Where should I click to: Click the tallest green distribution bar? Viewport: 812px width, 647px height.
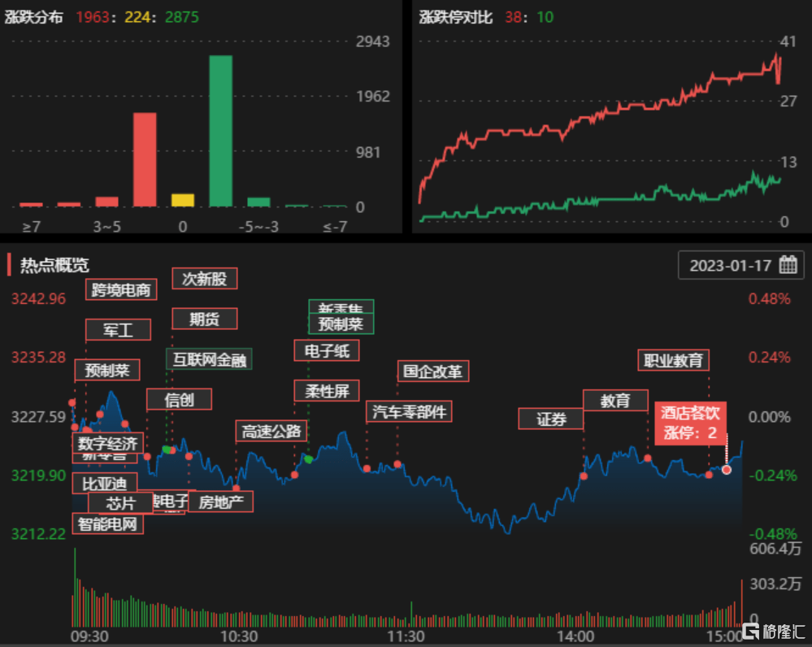tap(220, 130)
